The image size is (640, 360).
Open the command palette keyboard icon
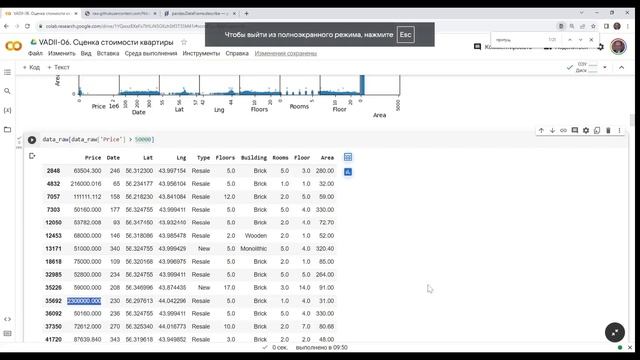click(7, 333)
